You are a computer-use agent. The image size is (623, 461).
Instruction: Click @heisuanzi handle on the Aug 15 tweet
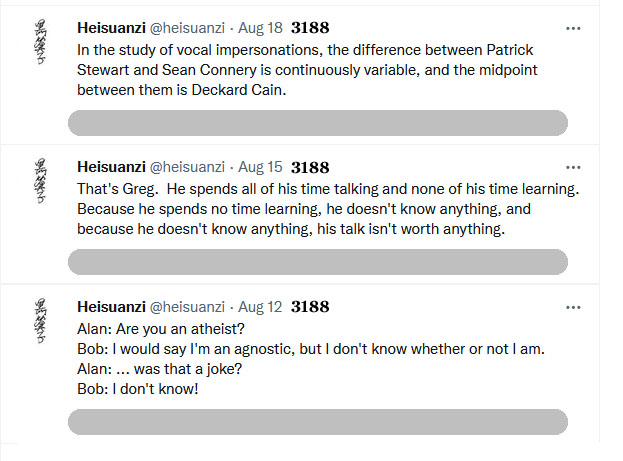[187, 167]
